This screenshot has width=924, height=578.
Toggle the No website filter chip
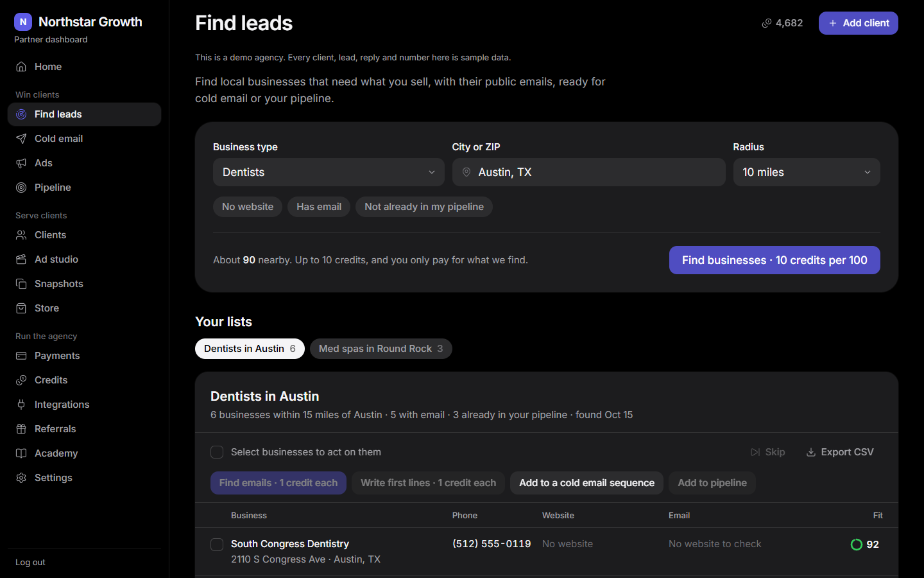tap(248, 207)
